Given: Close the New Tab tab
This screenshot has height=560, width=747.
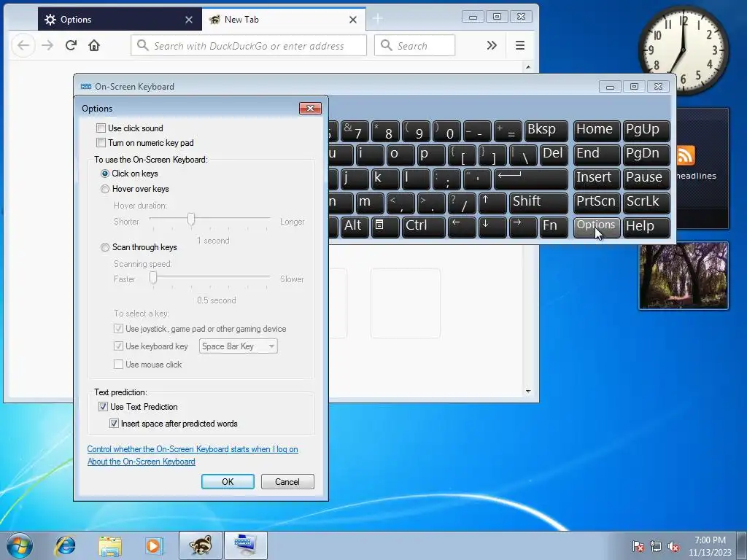Looking at the screenshot, I should (353, 20).
